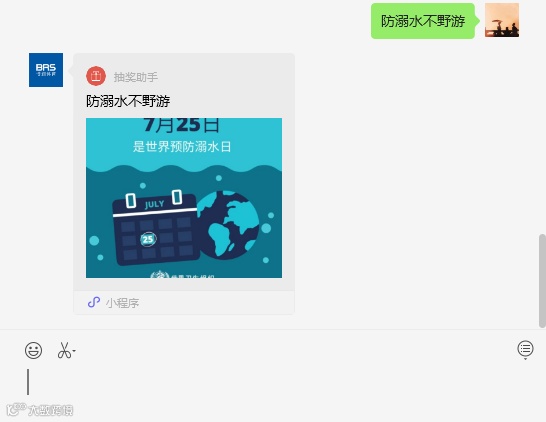Click the sunset profile avatar
The height and width of the screenshot is (422, 546).
click(502, 20)
